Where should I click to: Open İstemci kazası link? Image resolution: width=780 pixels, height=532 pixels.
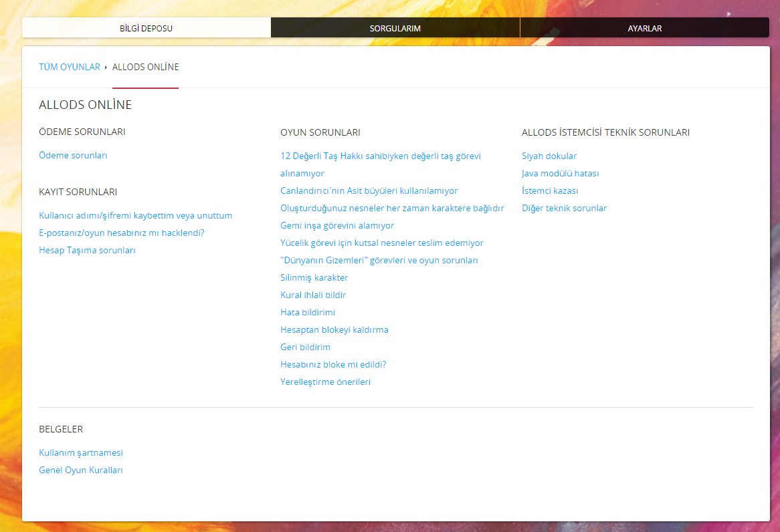[550, 191]
